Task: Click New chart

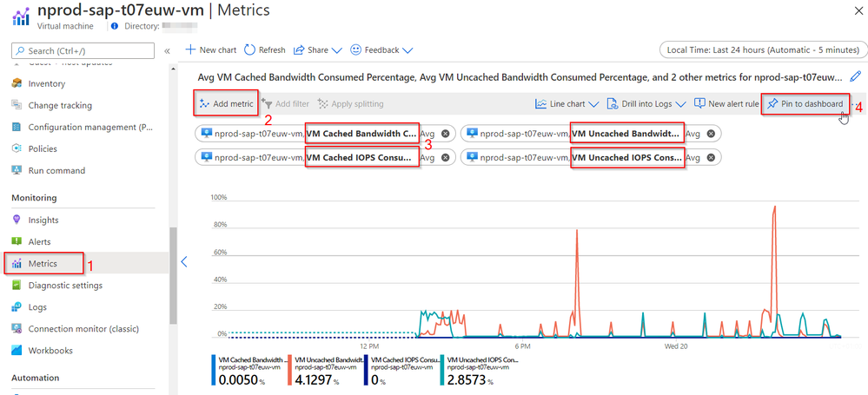Action: pyautogui.click(x=211, y=49)
